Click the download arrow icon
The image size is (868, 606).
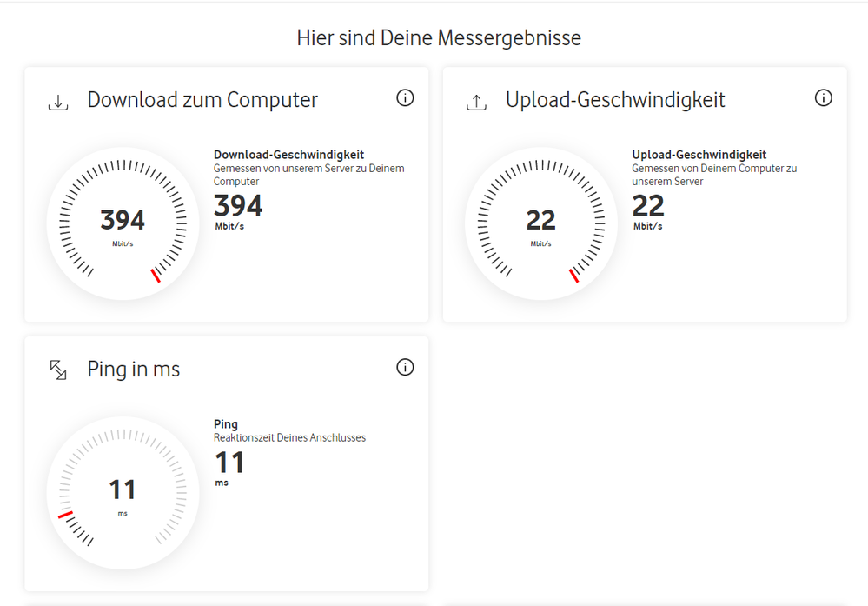(57, 100)
